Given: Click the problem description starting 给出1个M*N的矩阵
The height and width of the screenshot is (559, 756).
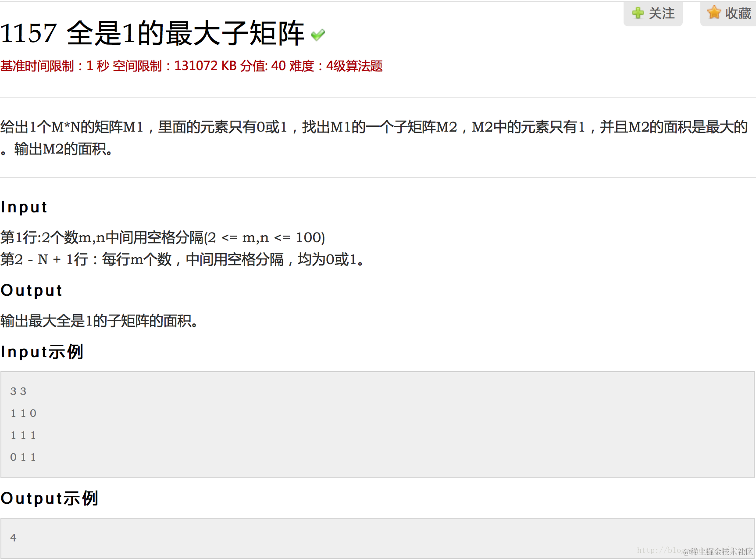Looking at the screenshot, I should (x=374, y=138).
